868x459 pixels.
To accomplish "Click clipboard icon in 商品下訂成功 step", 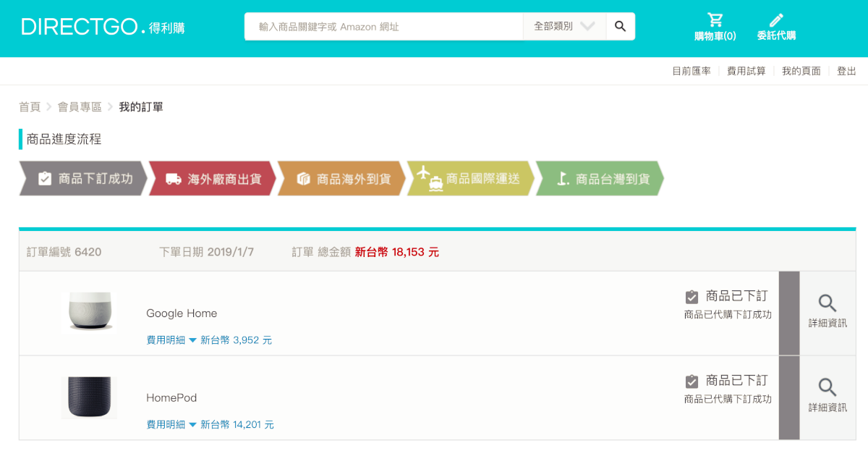I will 45,179.
